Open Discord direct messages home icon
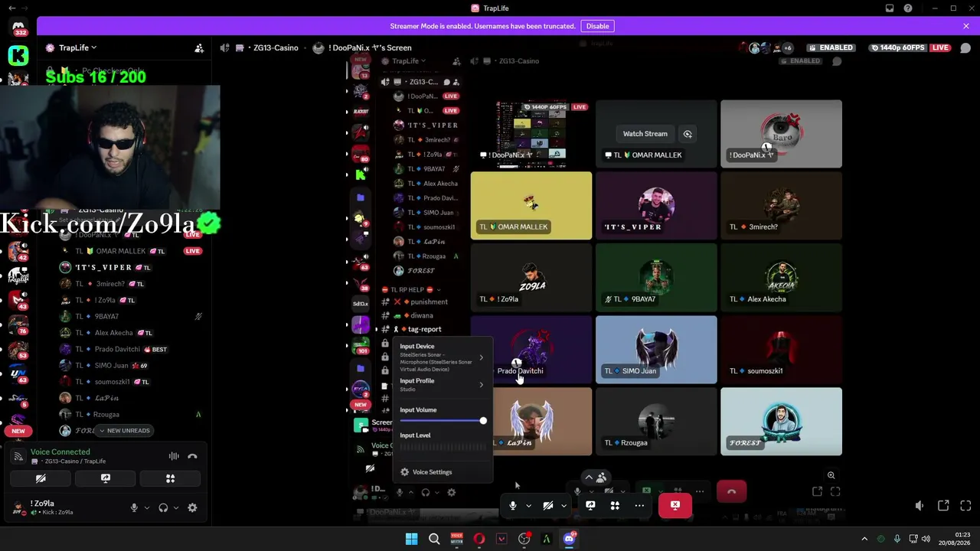 18,28
